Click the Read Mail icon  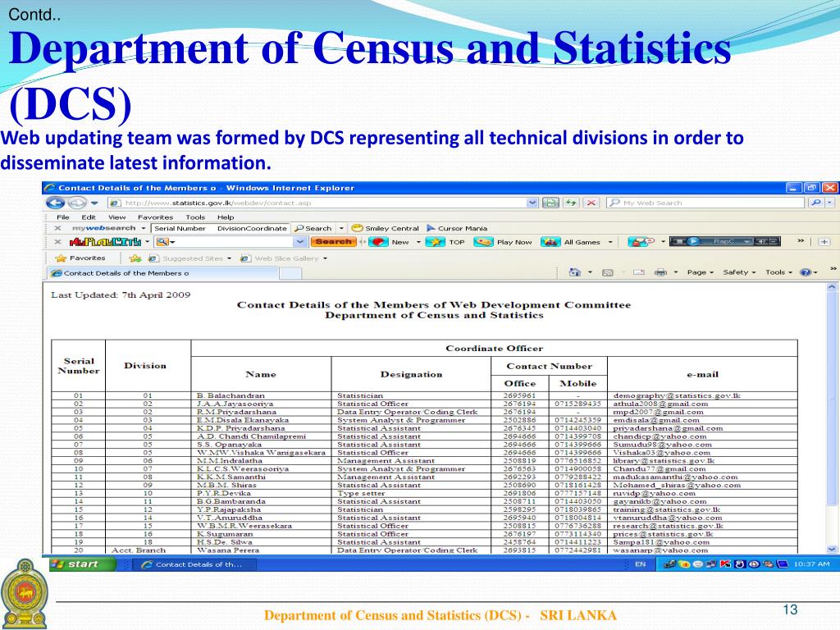(x=638, y=272)
